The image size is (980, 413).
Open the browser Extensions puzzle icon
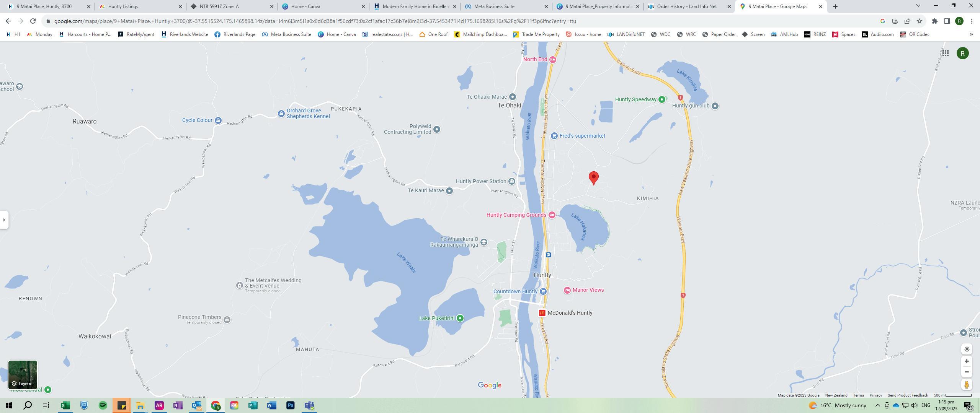pyautogui.click(x=934, y=21)
